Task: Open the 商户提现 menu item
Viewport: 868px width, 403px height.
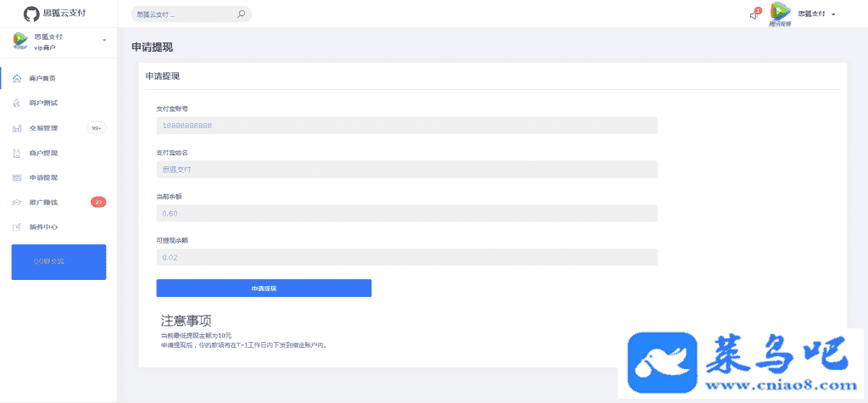Action: click(x=43, y=153)
